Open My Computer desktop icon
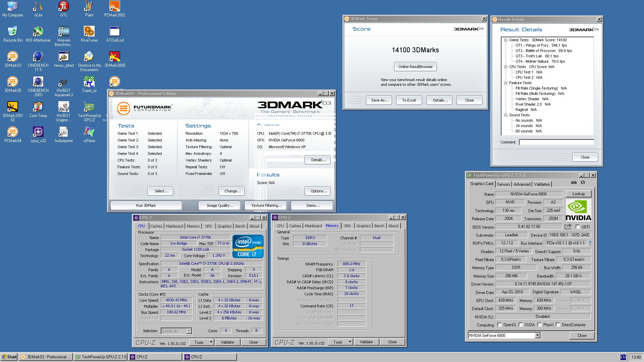644x362 pixels. click(x=13, y=9)
